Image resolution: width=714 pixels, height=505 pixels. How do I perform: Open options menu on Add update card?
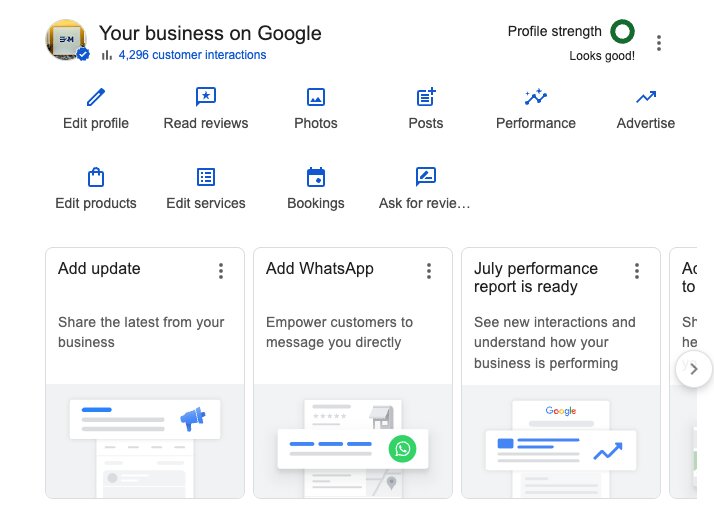[221, 271]
